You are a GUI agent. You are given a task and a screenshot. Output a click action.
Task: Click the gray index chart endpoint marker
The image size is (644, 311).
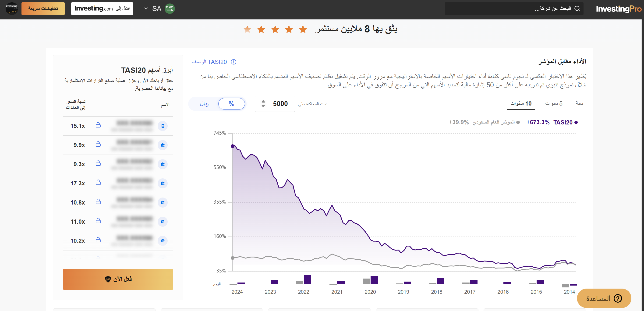tap(233, 258)
